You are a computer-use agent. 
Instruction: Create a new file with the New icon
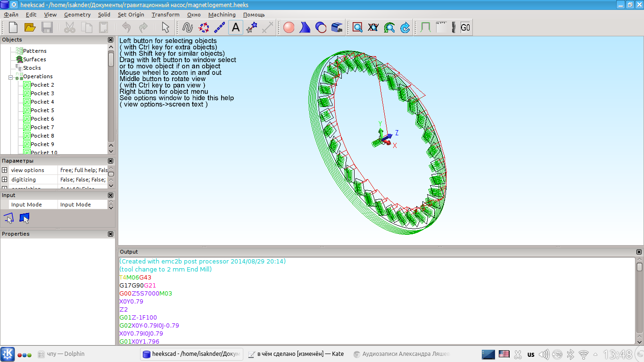click(13, 27)
